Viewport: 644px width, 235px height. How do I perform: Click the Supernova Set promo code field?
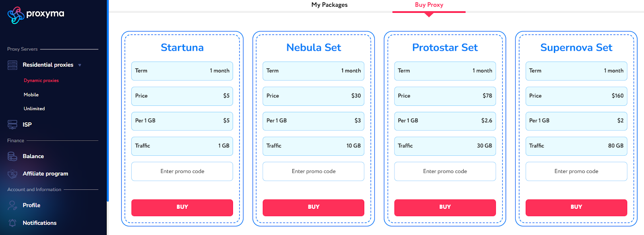pyautogui.click(x=576, y=171)
